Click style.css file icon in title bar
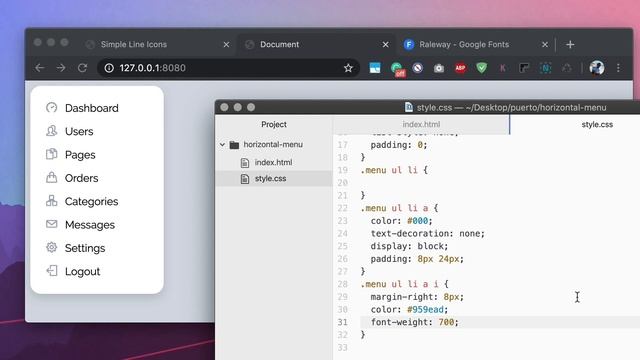This screenshot has height=360, width=640. 409,107
